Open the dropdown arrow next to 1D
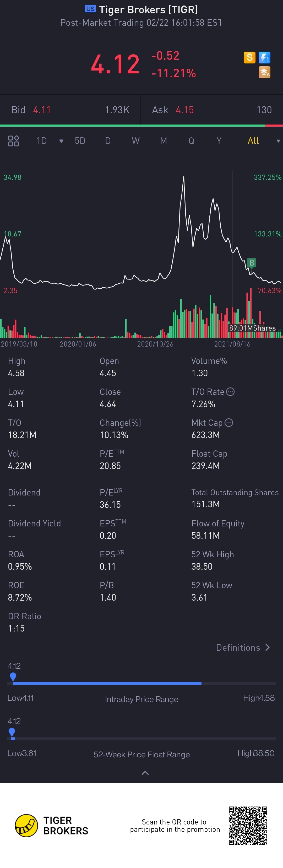This screenshot has height=868, width=283. click(61, 141)
